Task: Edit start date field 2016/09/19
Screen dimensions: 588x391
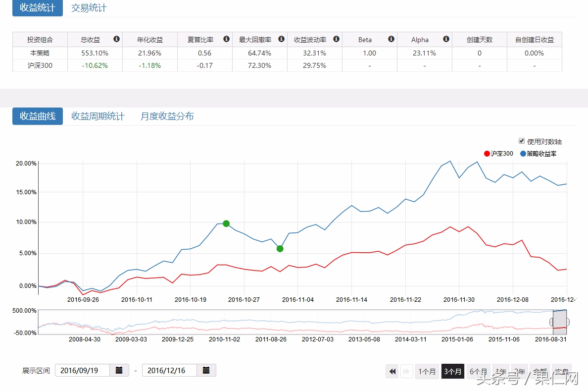Action: tap(83, 370)
